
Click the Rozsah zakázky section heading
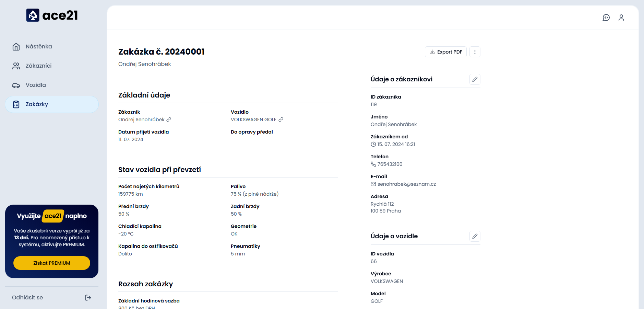pos(146,284)
